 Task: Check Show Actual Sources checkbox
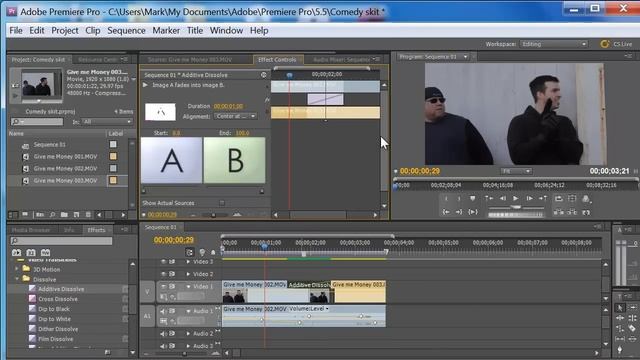point(222,203)
